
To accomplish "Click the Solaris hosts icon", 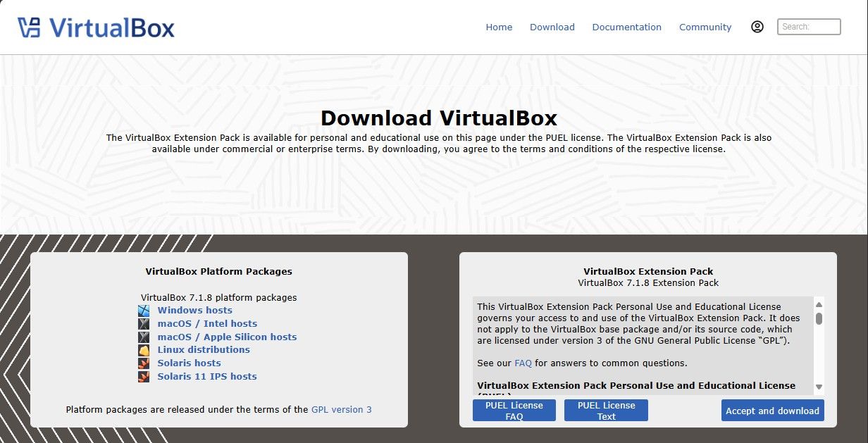I will (x=144, y=363).
